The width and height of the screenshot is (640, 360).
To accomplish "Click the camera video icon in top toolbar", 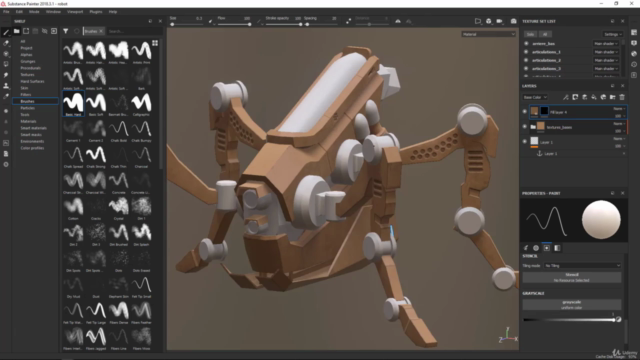I will coord(499,21).
